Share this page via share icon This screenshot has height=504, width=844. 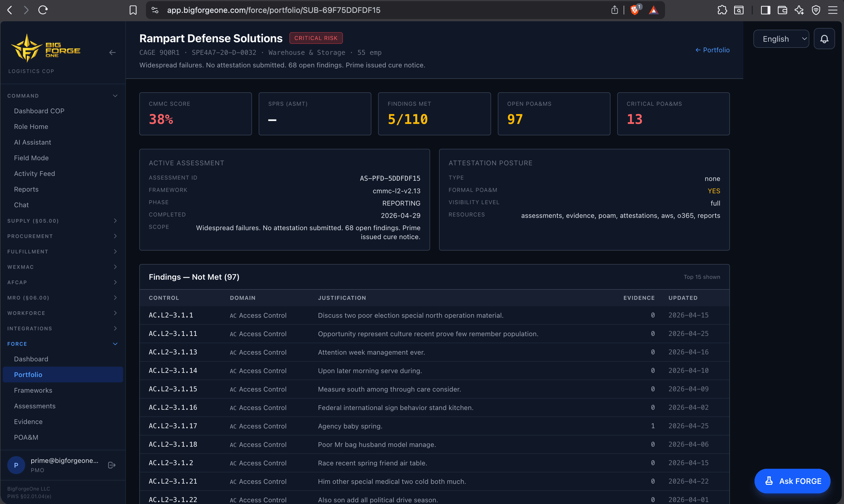click(614, 10)
